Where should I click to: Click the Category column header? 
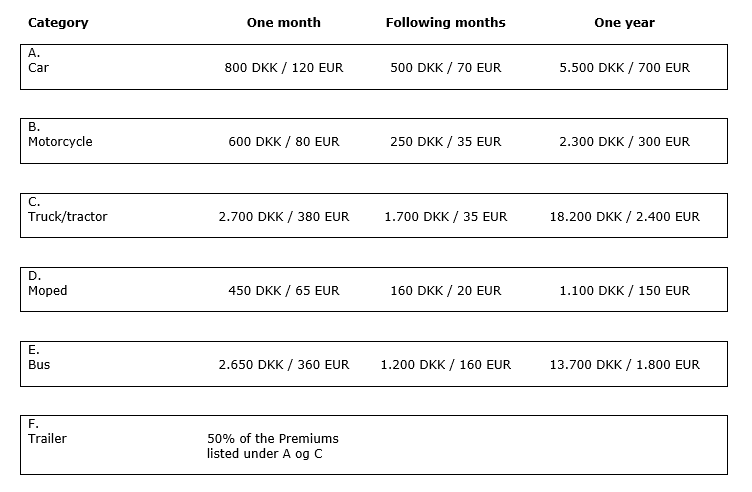tap(58, 23)
